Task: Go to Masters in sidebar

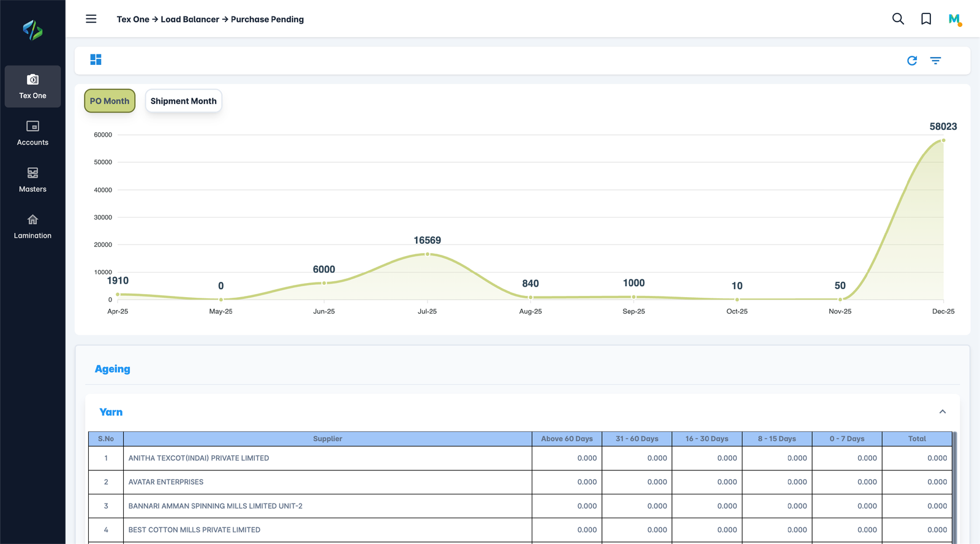Action: 32,180
